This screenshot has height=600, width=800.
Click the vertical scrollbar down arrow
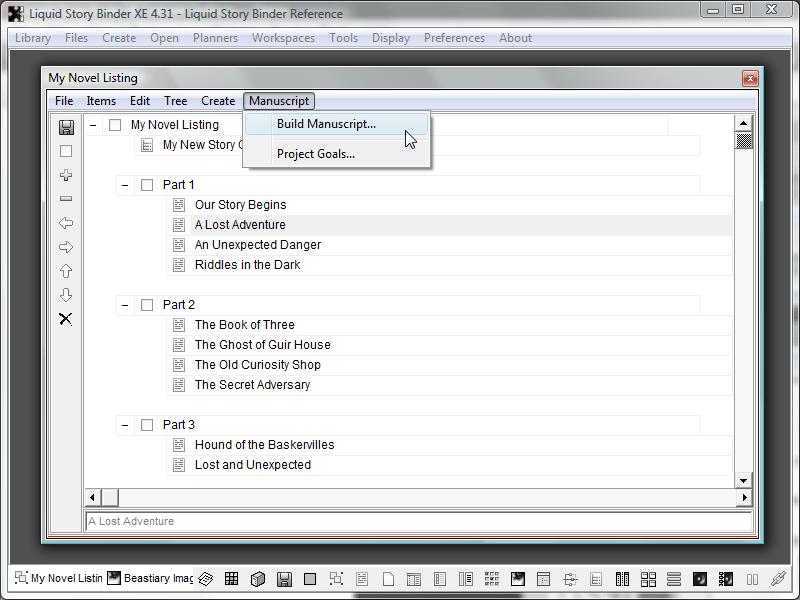[743, 481]
